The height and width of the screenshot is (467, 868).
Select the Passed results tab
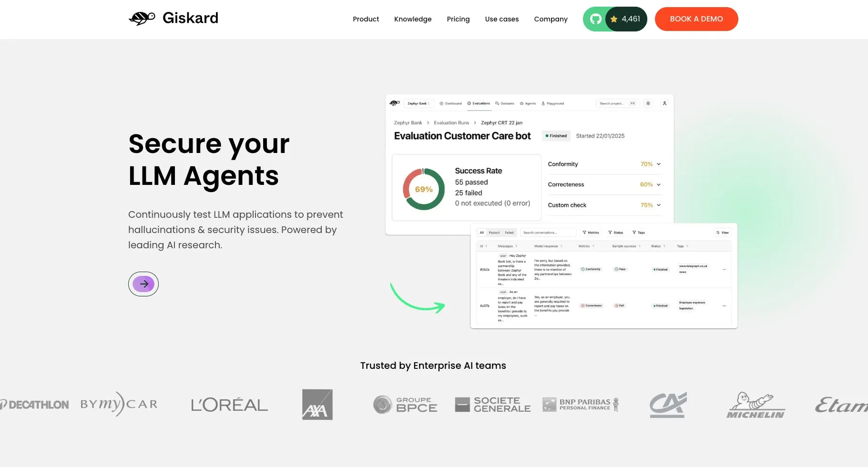tap(494, 233)
